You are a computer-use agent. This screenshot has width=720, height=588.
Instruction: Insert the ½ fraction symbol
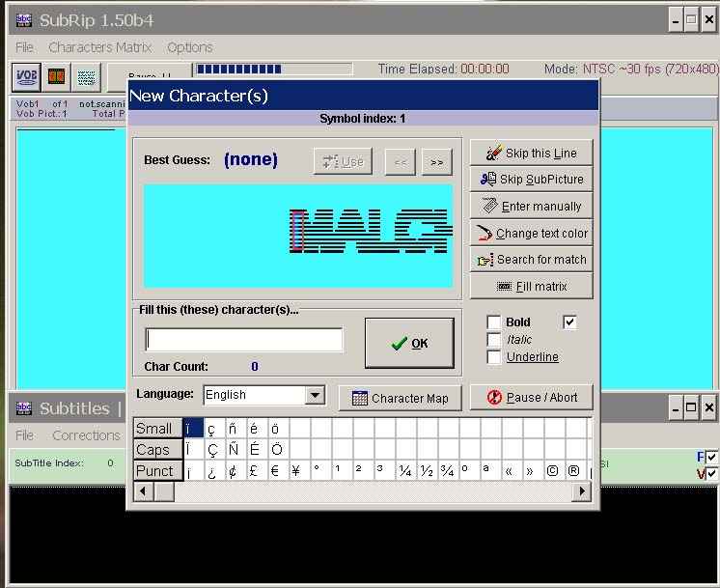tap(427, 470)
